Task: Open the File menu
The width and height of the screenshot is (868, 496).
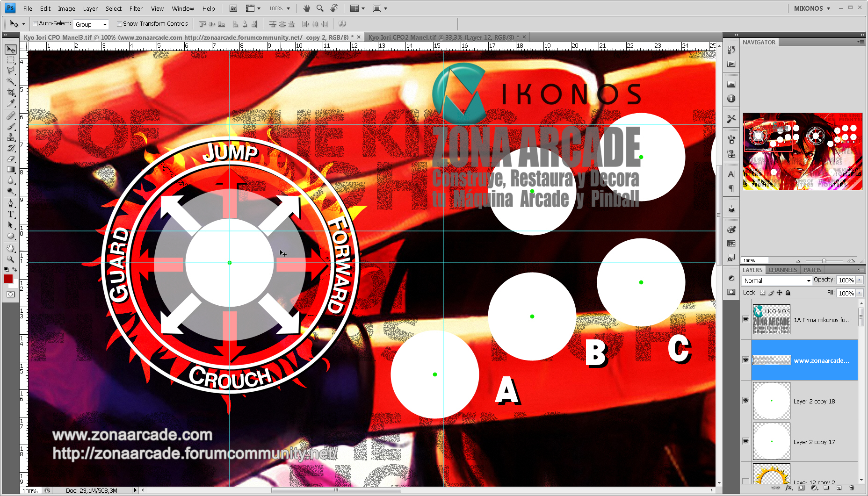Action: (28, 8)
